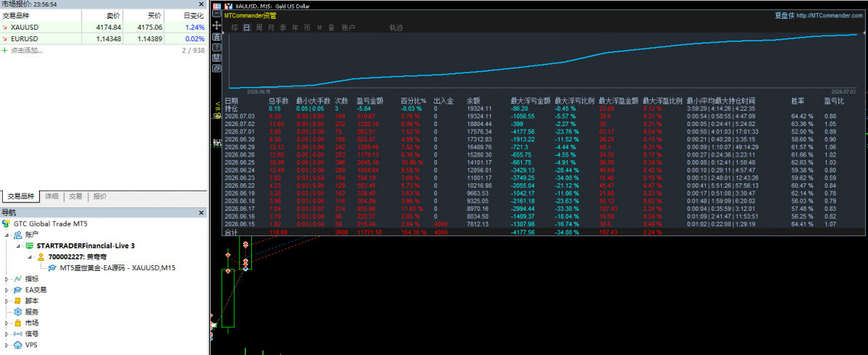
Task: Click the 服务 gear icon in navigator
Action: 17,312
